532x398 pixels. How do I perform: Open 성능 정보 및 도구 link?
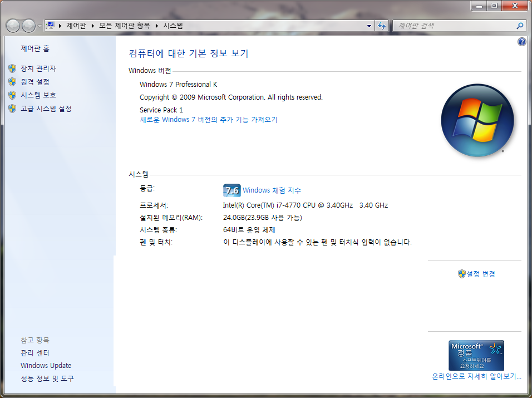47,379
